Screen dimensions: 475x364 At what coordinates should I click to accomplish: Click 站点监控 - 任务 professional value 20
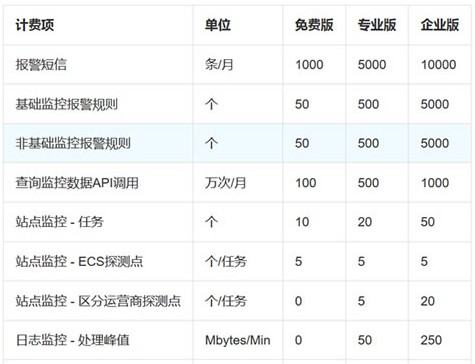(x=365, y=222)
